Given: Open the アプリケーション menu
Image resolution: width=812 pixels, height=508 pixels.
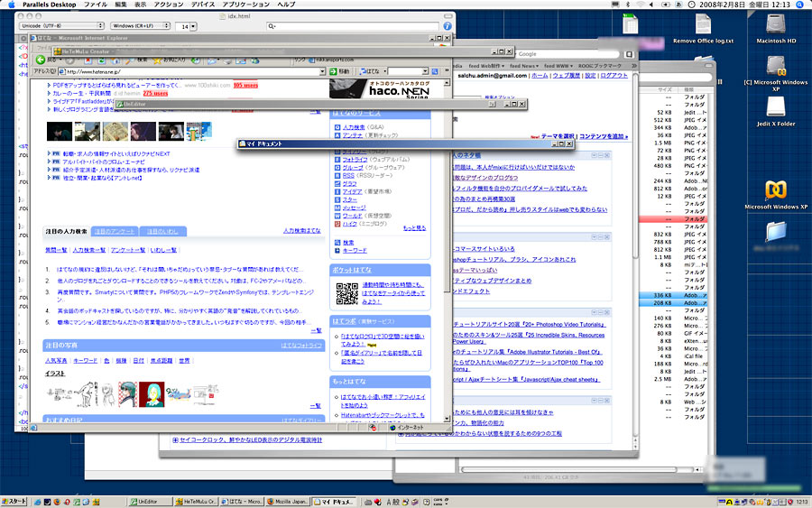Looking at the screenshot, I should click(x=246, y=5).
